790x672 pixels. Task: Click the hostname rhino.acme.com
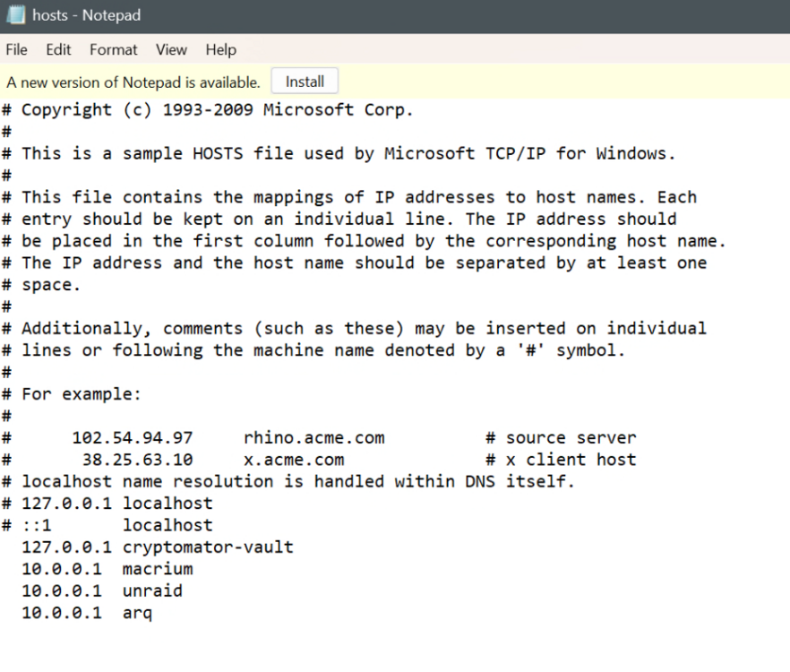click(313, 437)
